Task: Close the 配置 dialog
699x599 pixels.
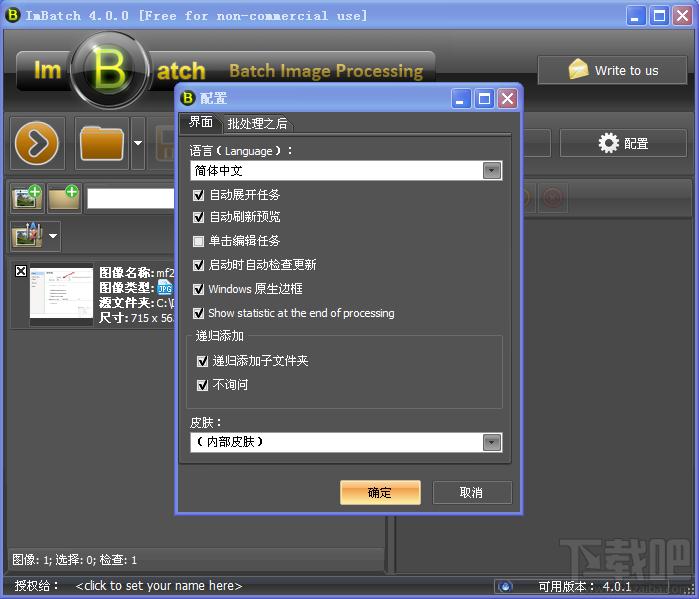Action: pos(507,98)
